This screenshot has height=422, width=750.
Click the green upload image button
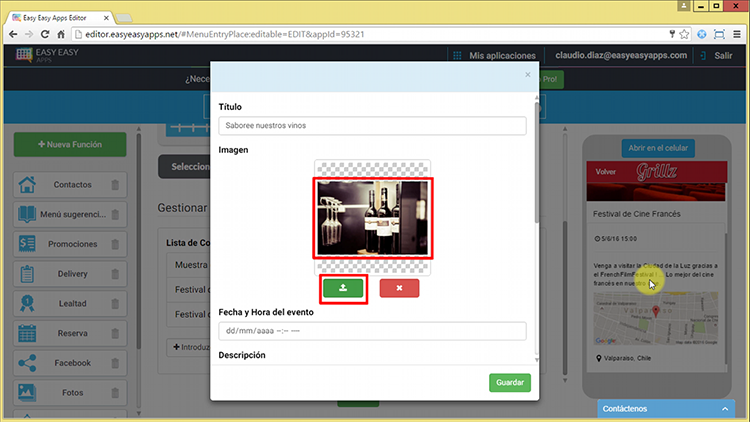pos(343,288)
